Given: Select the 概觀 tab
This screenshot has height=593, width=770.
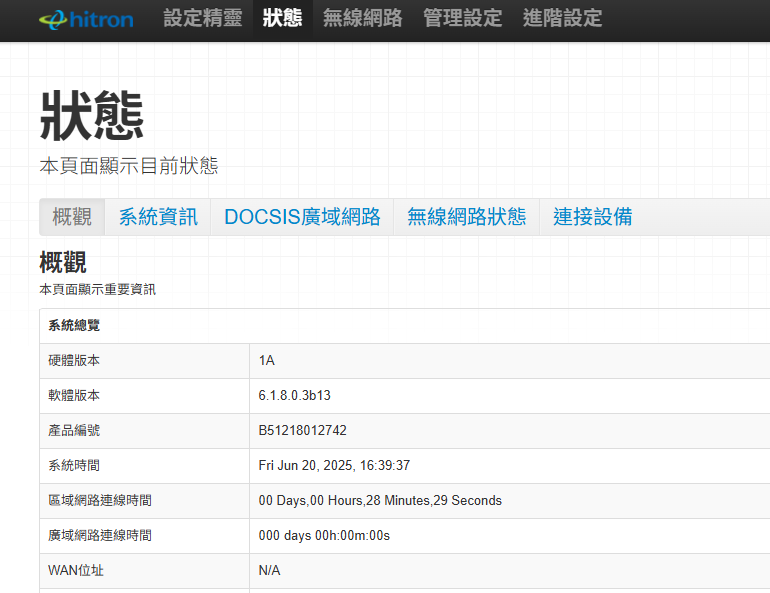Looking at the screenshot, I should tap(72, 217).
